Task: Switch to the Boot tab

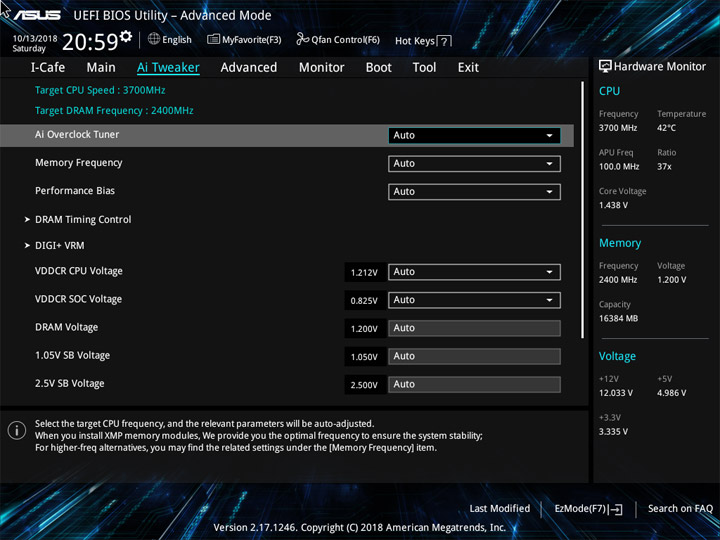Action: coord(379,68)
